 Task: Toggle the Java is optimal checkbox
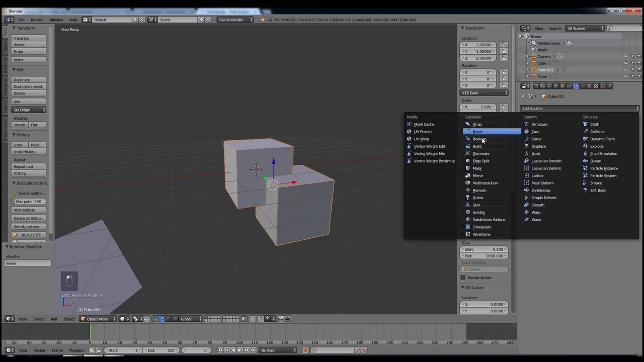click(15, 193)
